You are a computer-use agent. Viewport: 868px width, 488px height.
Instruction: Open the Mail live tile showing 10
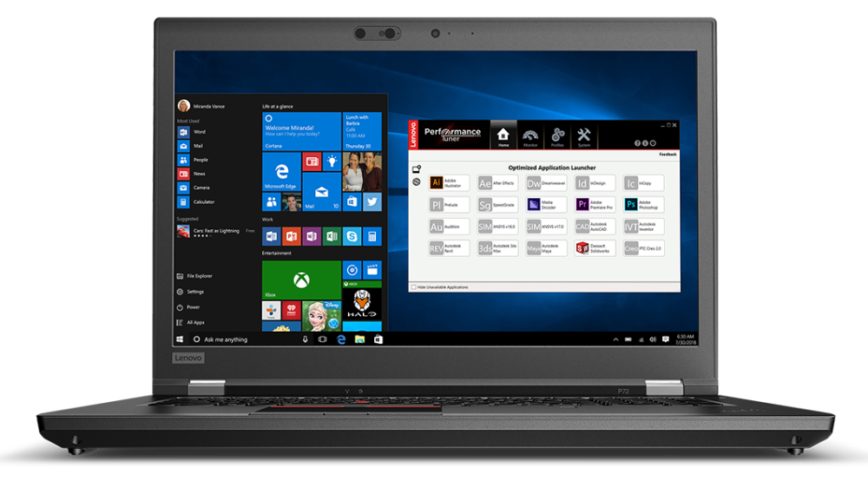point(322,192)
